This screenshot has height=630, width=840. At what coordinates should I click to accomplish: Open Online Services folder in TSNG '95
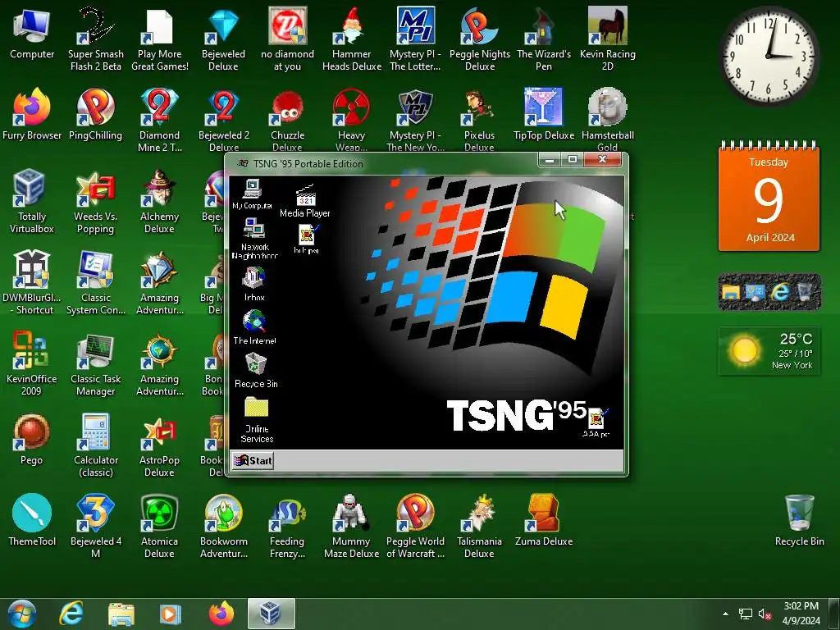[257, 420]
